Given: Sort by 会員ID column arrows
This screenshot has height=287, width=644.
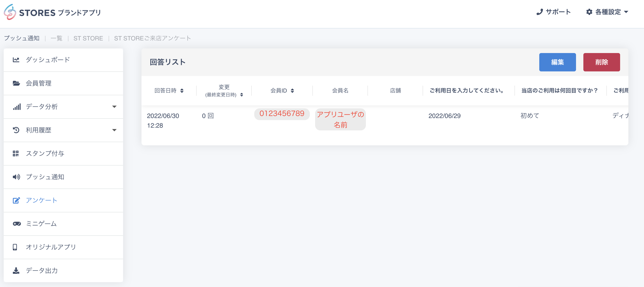Looking at the screenshot, I should [x=292, y=90].
